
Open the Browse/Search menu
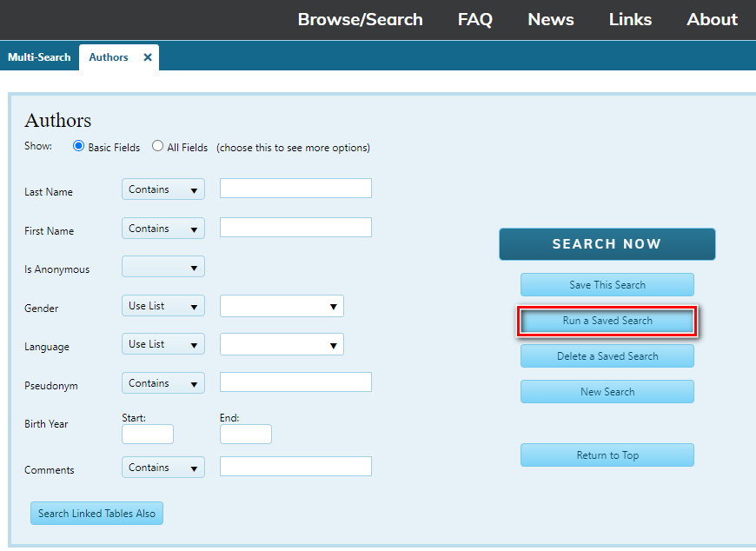[x=360, y=19]
